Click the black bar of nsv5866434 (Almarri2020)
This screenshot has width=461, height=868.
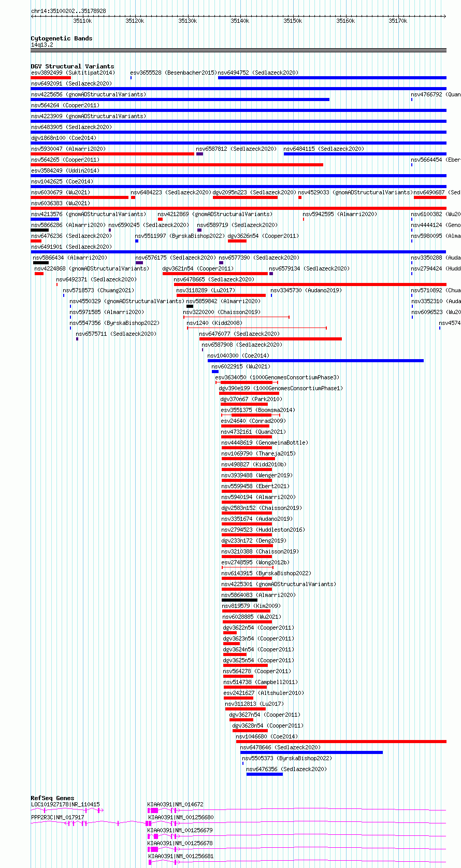tap(41, 263)
